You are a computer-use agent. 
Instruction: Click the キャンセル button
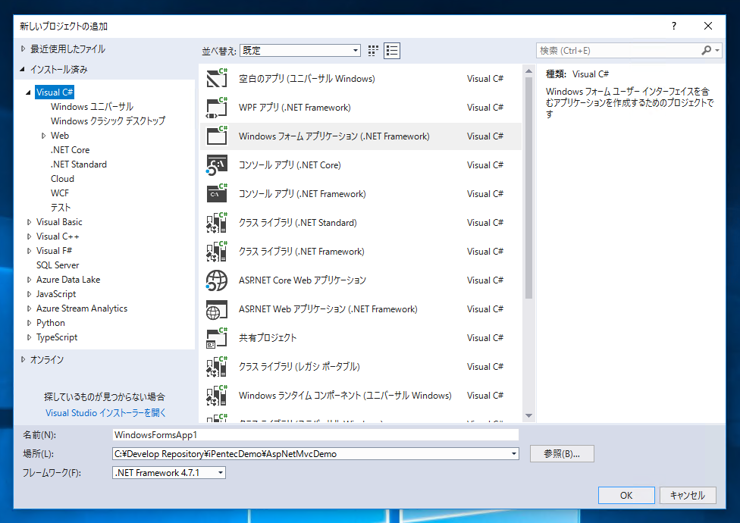[688, 495]
